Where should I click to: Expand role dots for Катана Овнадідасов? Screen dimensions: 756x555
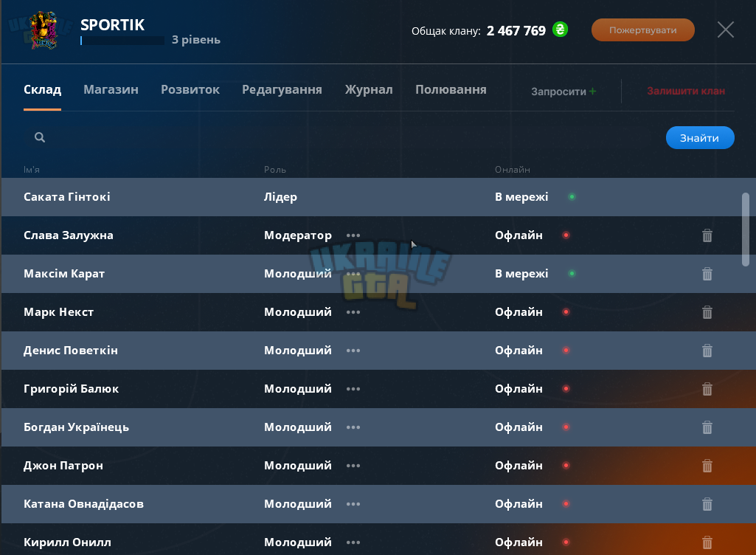click(353, 504)
